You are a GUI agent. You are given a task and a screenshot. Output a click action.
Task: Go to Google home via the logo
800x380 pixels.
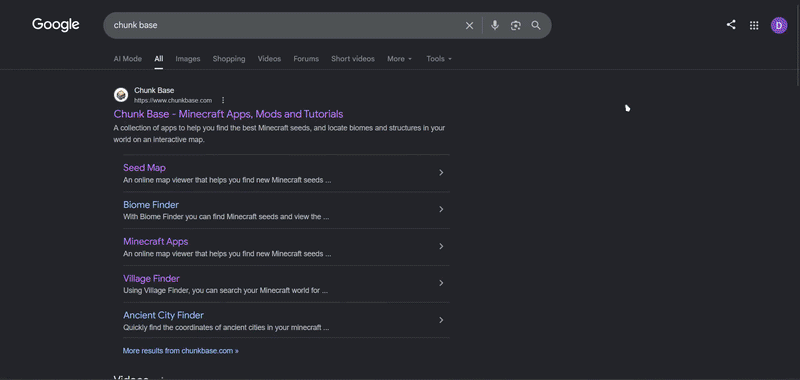coord(56,24)
